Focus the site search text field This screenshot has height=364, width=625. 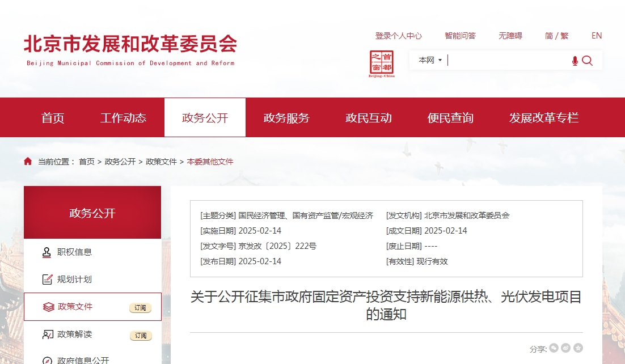pyautogui.click(x=508, y=61)
